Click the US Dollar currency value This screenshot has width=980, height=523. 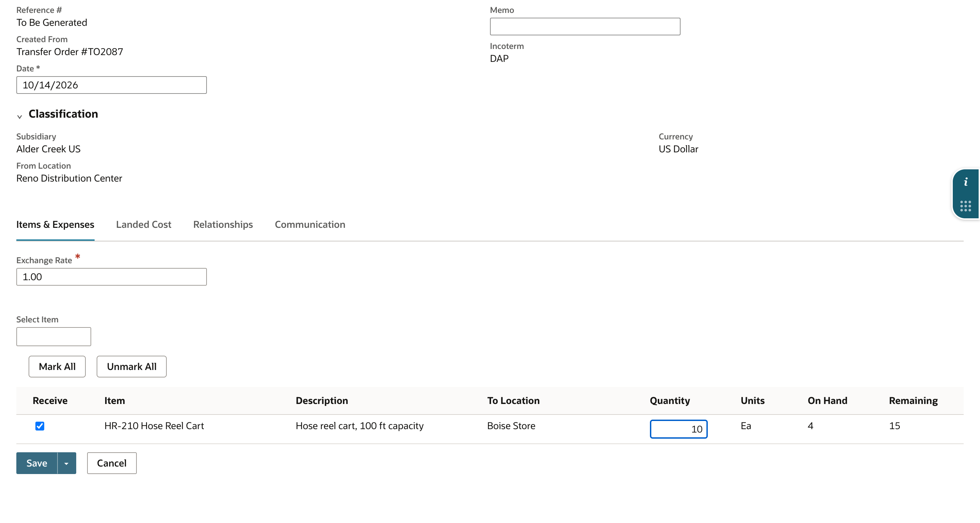679,149
